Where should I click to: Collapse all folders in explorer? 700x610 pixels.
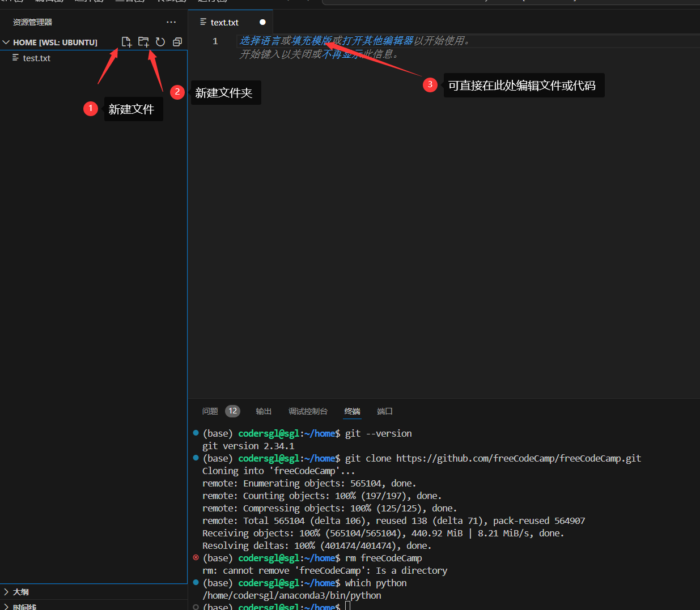177,42
